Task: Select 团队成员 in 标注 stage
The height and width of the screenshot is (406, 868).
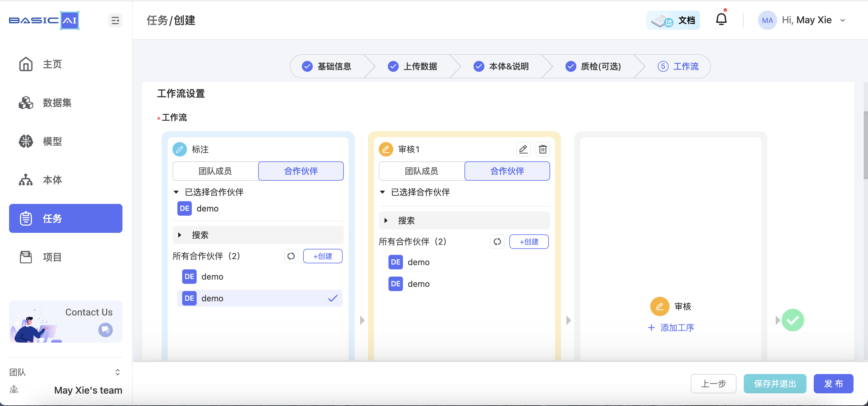Action: (215, 171)
